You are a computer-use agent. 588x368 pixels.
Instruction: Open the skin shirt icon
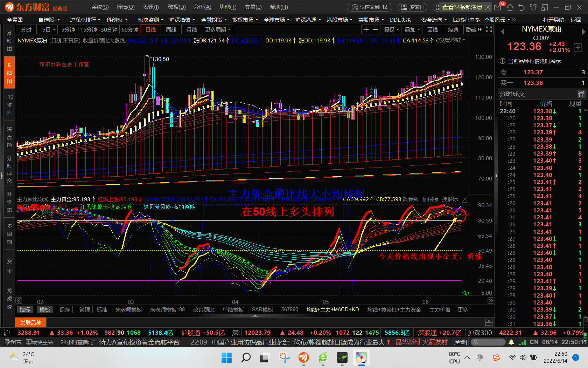(533, 7)
